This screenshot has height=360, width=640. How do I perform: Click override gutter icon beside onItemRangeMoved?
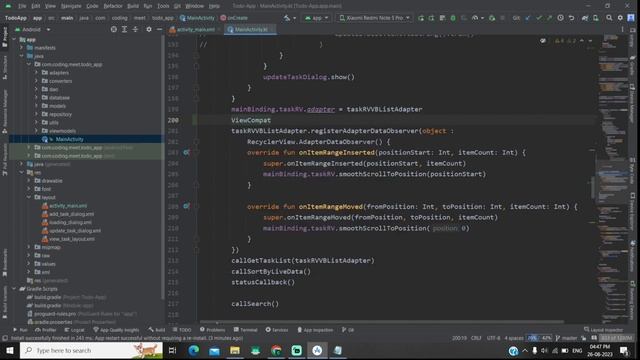pos(186,207)
